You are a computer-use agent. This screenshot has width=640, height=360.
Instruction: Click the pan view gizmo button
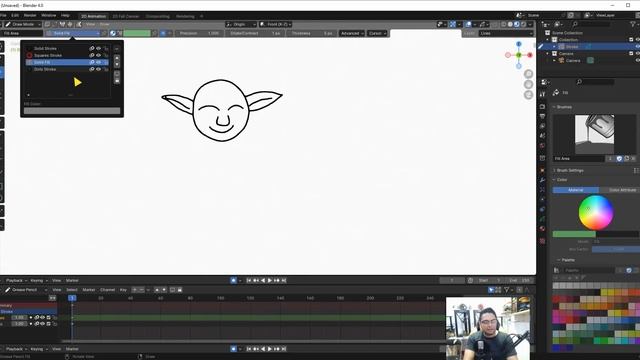(x=529, y=84)
